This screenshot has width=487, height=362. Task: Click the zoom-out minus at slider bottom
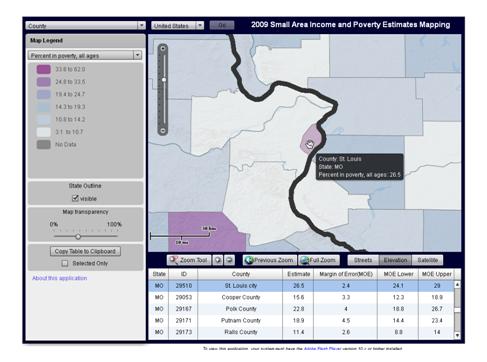tap(163, 131)
